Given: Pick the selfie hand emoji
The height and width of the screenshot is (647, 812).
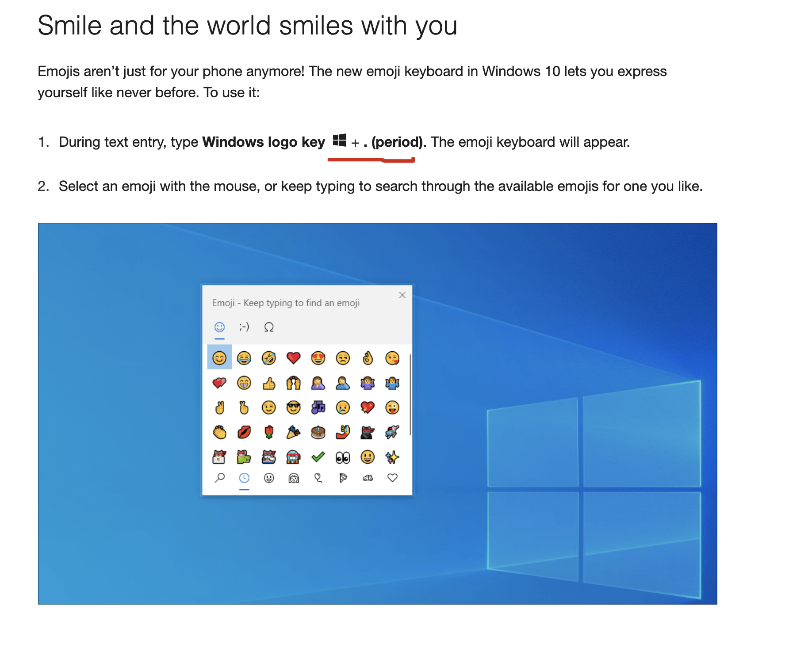Looking at the screenshot, I should click(x=343, y=432).
